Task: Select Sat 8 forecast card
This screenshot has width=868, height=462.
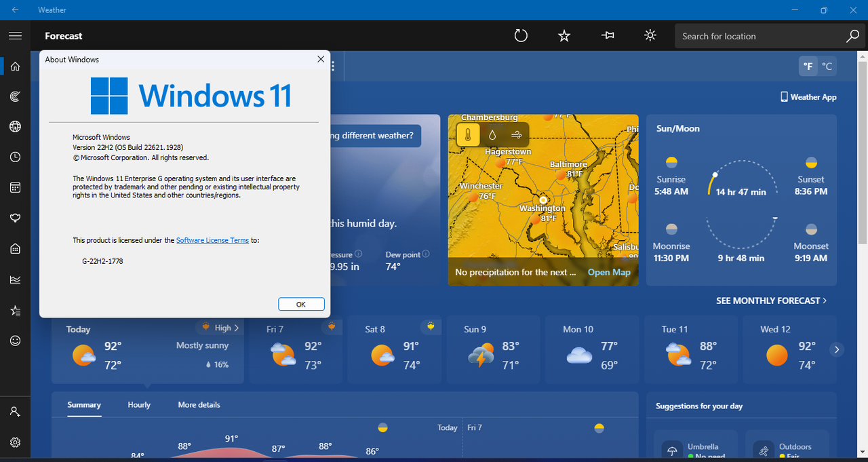Action: (395, 350)
